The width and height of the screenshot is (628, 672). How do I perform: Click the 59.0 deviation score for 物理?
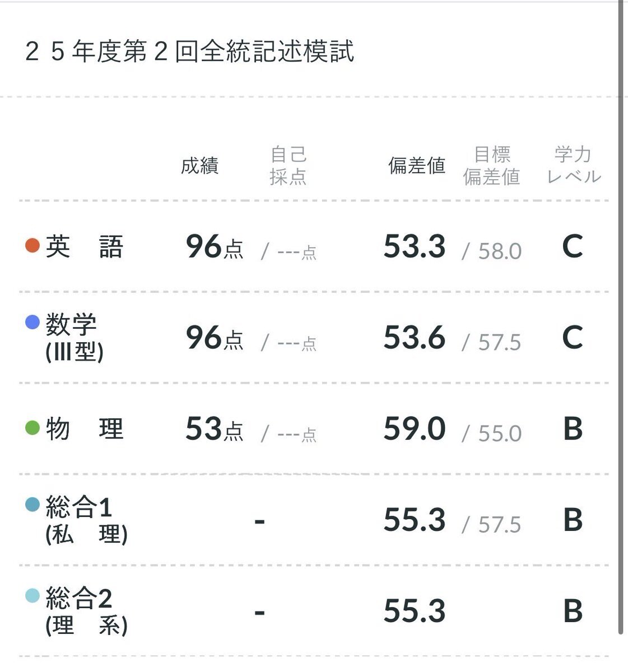coord(414,429)
